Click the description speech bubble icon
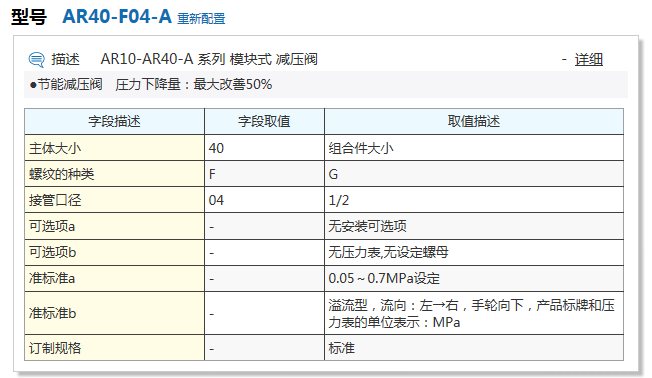Viewport: 652px width, 378px height. click(x=37, y=59)
